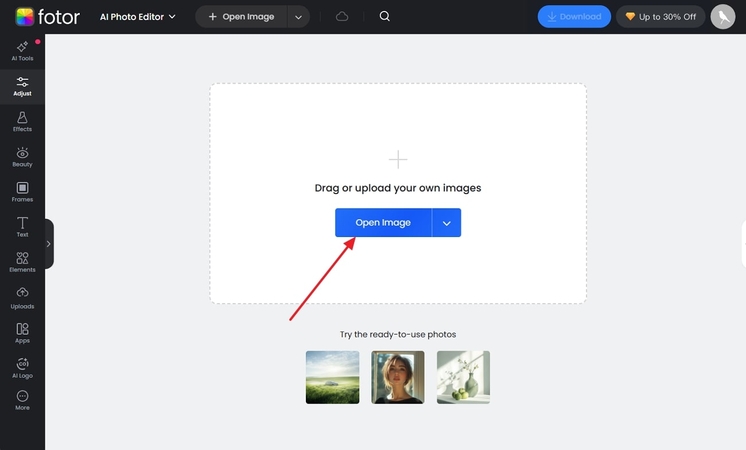746x450 pixels.
Task: Click the Download button
Action: [x=574, y=17]
